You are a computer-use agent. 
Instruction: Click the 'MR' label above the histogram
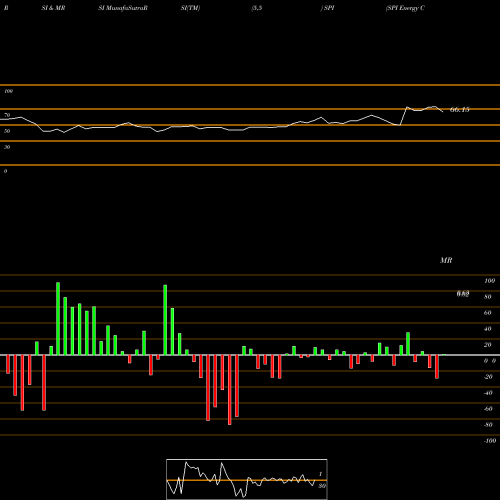pyautogui.click(x=446, y=260)
